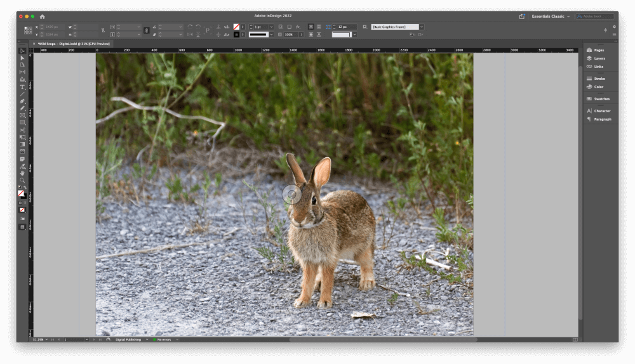
Task: Open the stroke weight 1 pt dropdown
Action: [271, 27]
